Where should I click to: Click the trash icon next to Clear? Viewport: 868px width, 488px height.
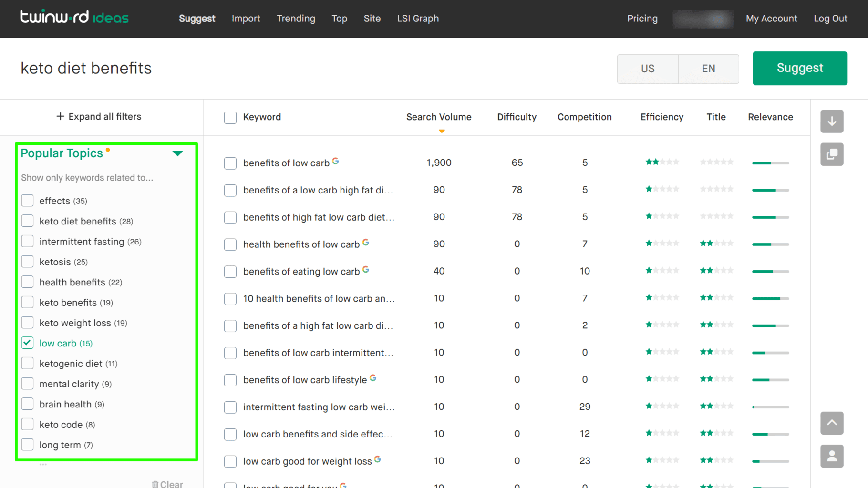coord(156,483)
